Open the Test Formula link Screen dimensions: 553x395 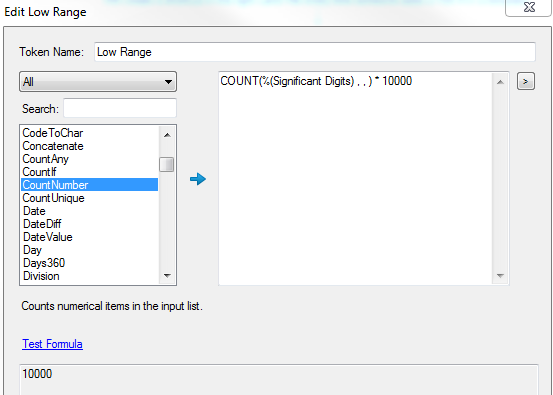53,344
